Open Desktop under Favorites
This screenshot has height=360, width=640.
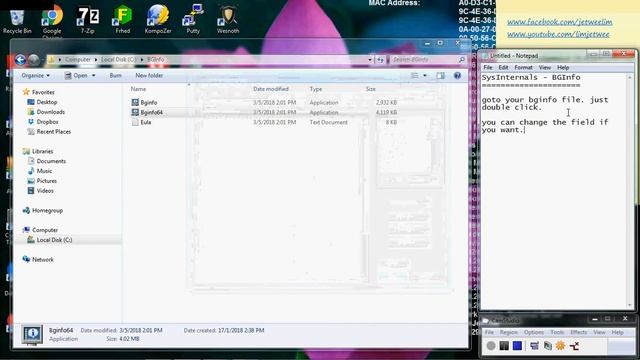(x=42, y=102)
